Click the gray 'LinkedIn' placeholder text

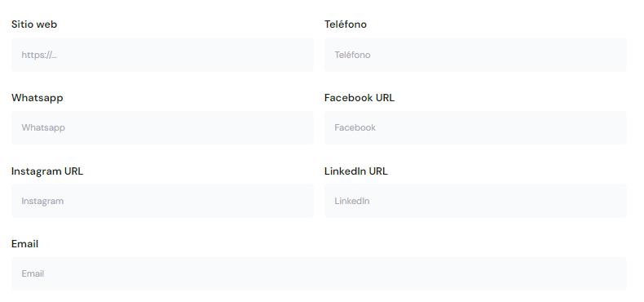[352, 201]
